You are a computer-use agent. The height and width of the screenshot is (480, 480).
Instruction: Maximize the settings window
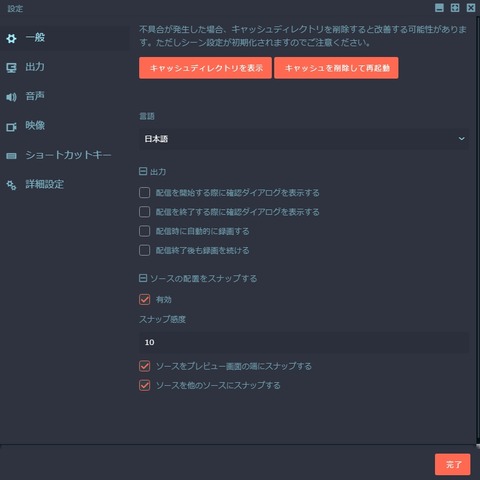pos(455,8)
